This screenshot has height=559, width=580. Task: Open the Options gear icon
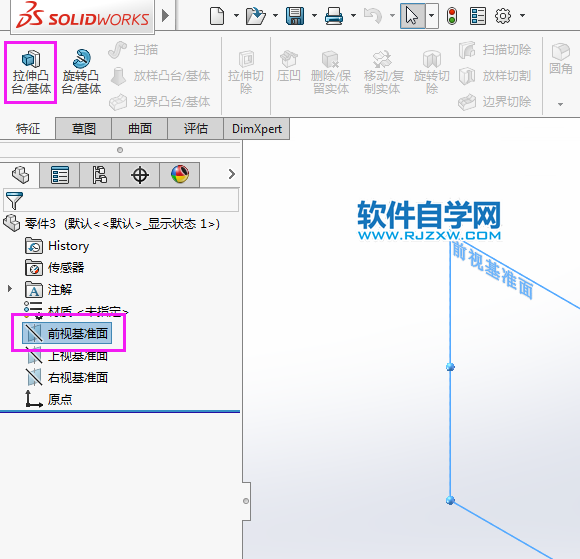point(503,16)
